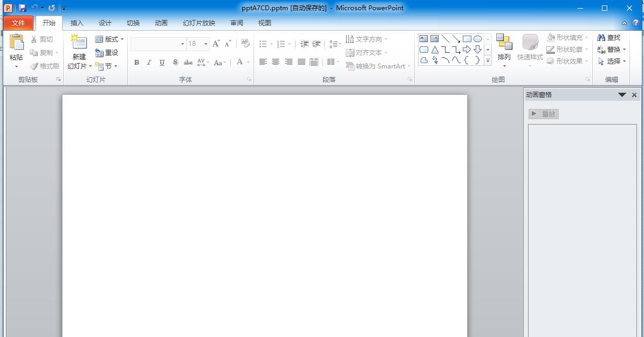Image resolution: width=644 pixels, height=337 pixels.
Task: Select the vertical text box shape in gallery
Action: click(x=434, y=39)
